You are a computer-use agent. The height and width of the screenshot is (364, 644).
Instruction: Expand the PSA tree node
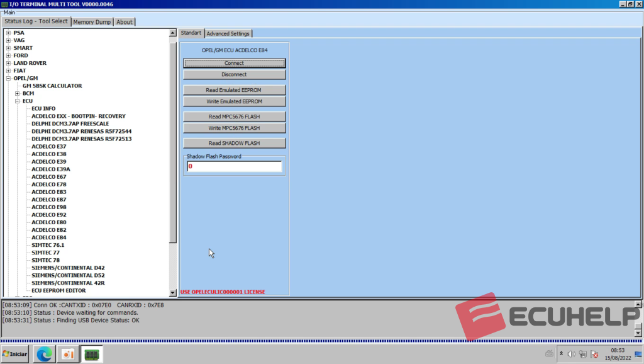coord(8,33)
